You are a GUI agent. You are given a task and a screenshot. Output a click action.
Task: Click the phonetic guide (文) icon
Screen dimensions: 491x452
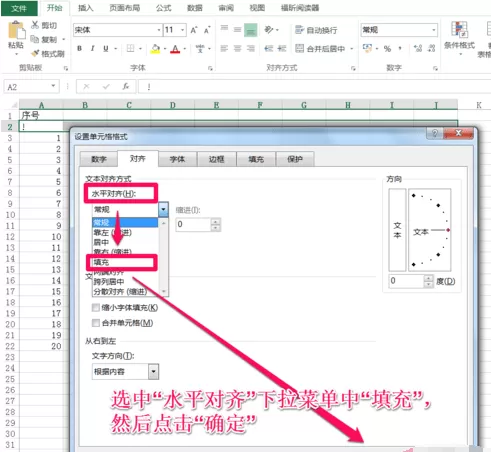coord(200,49)
